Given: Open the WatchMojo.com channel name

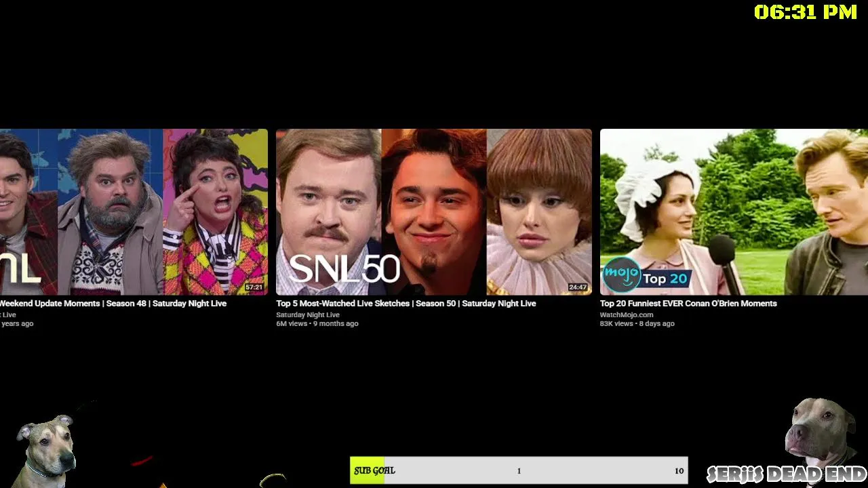Looking at the screenshot, I should coord(627,315).
